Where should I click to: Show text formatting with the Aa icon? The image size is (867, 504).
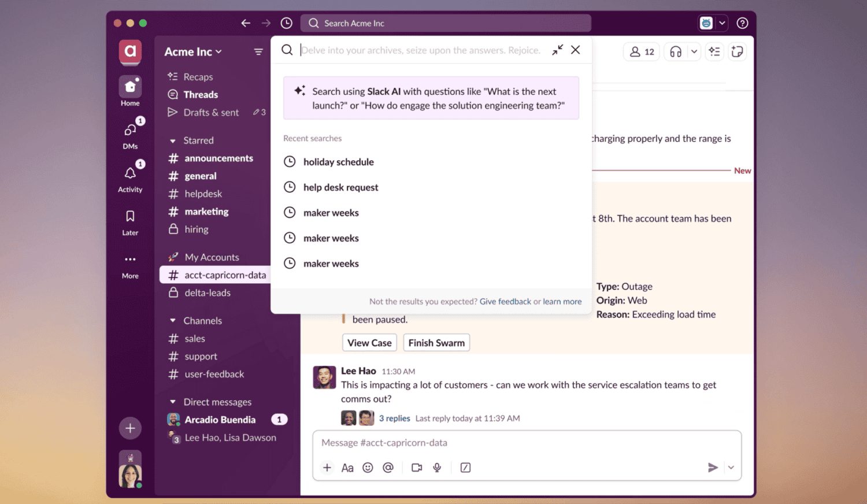tap(347, 468)
